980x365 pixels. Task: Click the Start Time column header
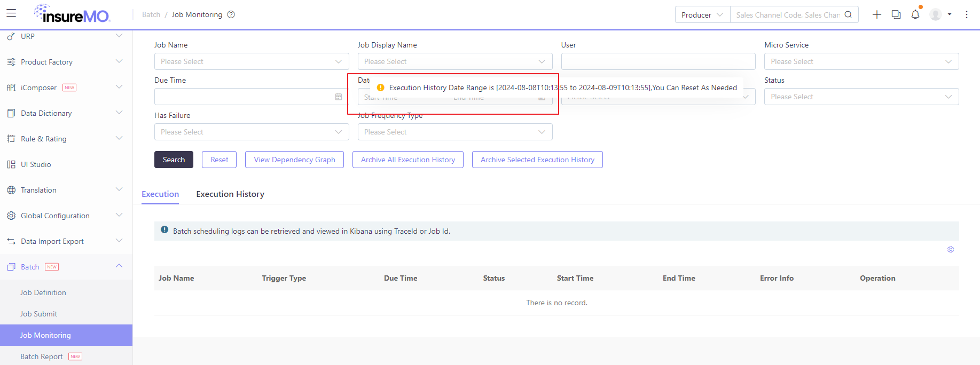click(575, 278)
